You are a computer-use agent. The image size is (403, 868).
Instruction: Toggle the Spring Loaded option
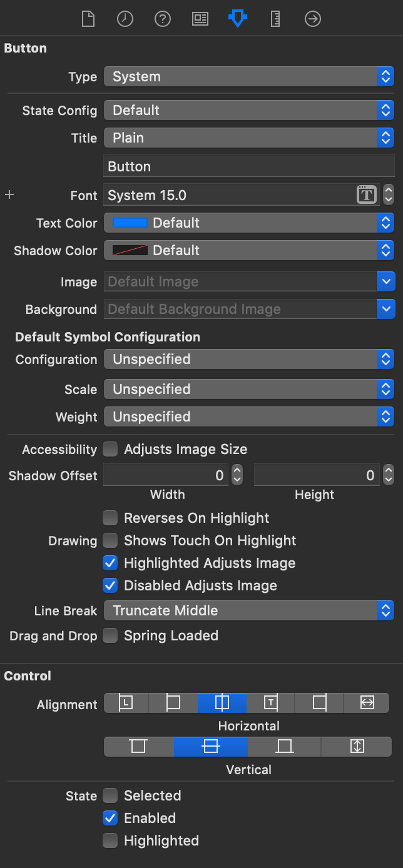pyautogui.click(x=110, y=635)
